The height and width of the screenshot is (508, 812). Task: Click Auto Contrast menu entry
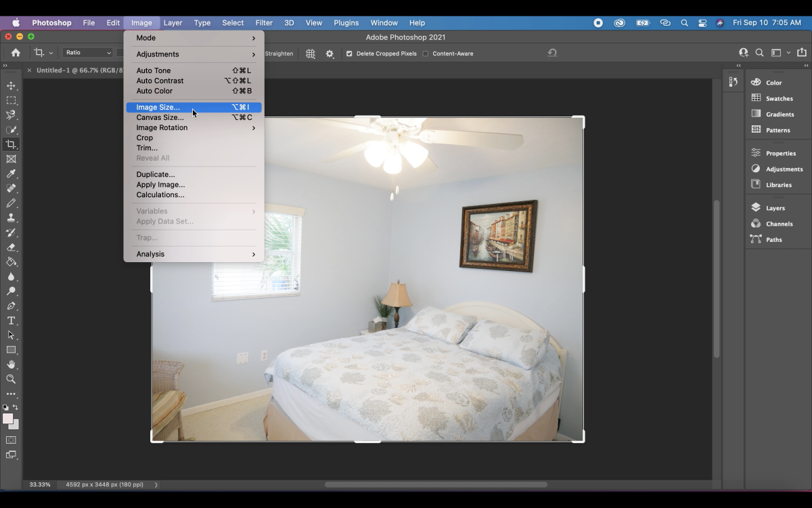pos(160,81)
